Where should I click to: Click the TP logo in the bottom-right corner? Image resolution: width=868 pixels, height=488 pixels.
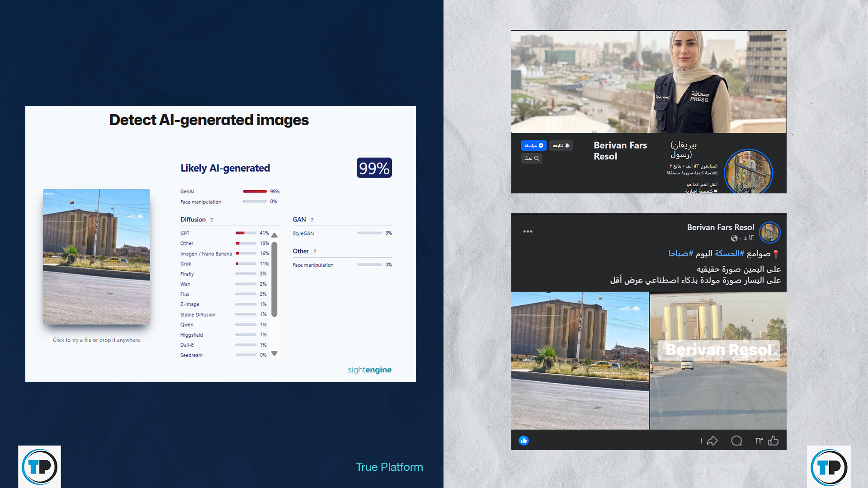829,467
